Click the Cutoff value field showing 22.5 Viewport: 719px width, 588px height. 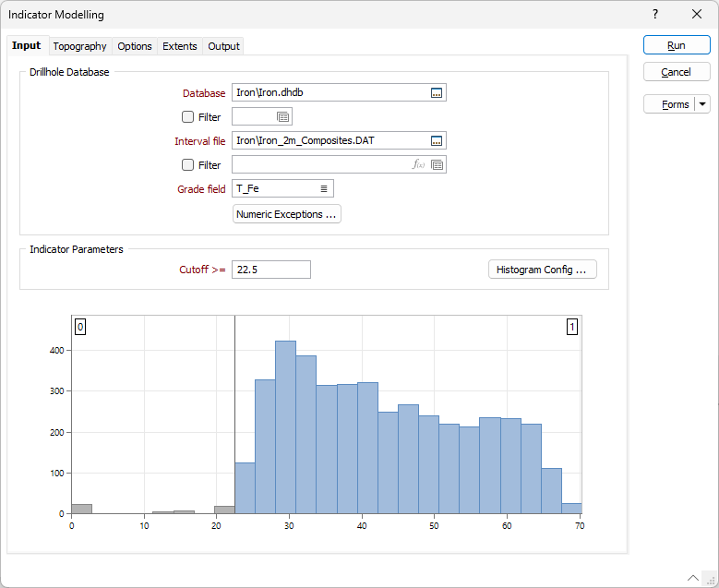pyautogui.click(x=271, y=270)
